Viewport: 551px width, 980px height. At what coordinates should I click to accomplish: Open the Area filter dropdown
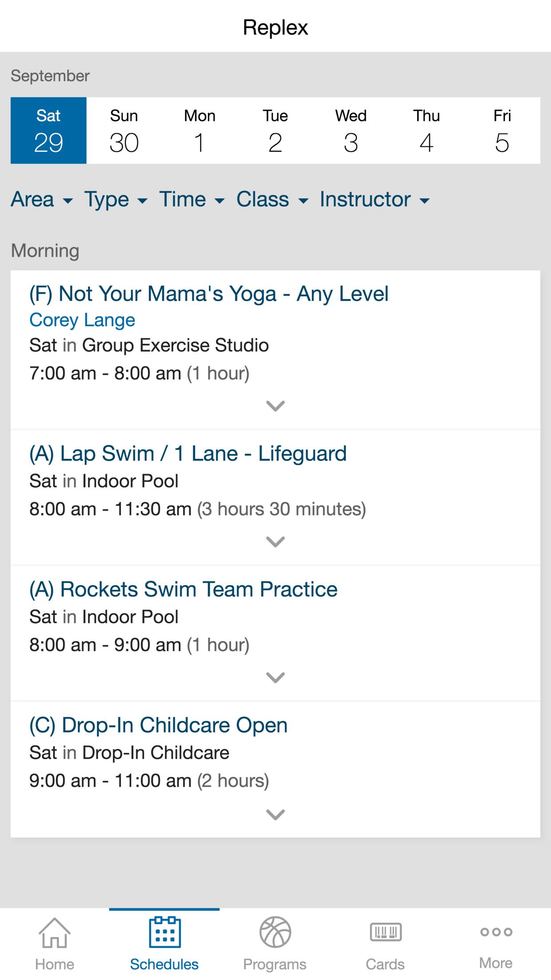coord(42,199)
